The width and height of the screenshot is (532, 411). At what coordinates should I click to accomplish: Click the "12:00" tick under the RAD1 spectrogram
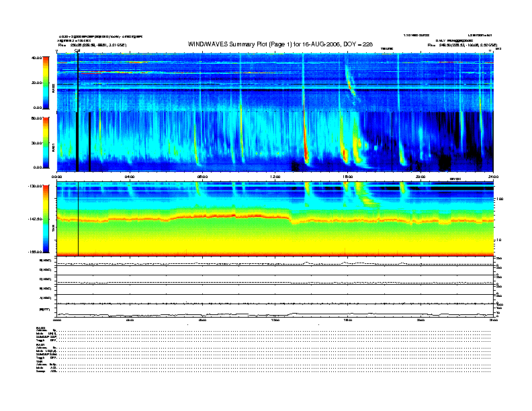pos(275,177)
